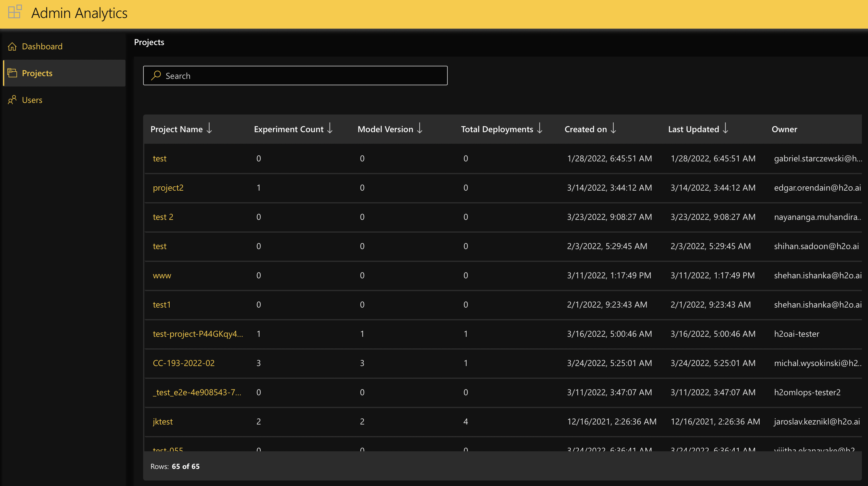Image resolution: width=868 pixels, height=486 pixels.
Task: Open the test-project-P44GKqy4 project
Action: (197, 334)
